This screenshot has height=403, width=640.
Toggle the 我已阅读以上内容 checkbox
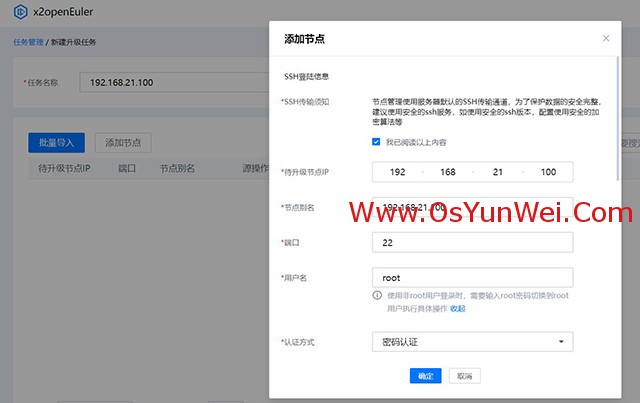pos(376,142)
